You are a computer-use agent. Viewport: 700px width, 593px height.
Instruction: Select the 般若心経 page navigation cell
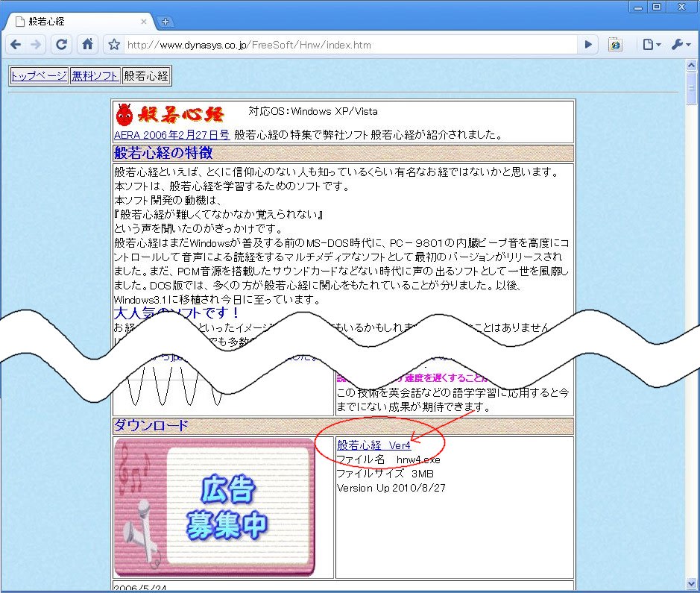click(146, 75)
